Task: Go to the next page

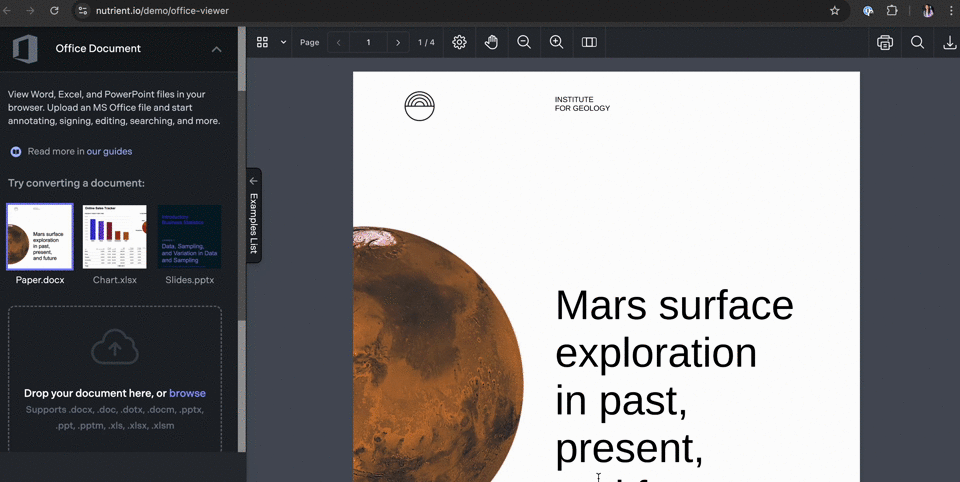Action: 398,42
